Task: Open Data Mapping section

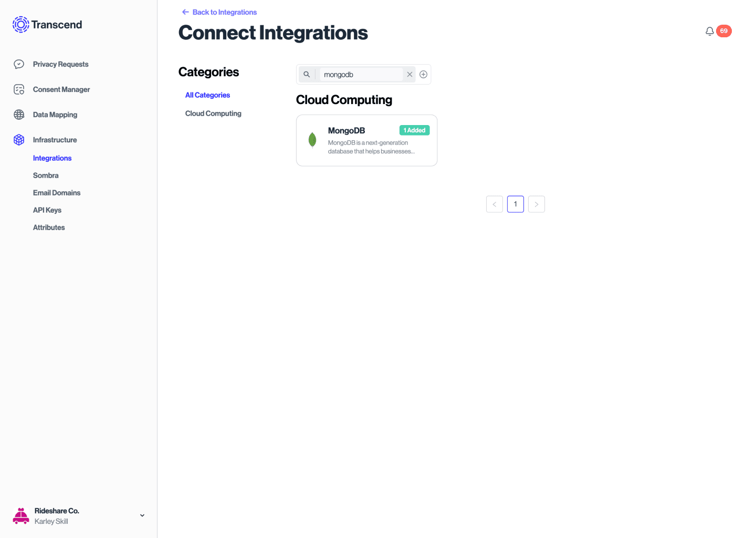Action: [x=55, y=115]
